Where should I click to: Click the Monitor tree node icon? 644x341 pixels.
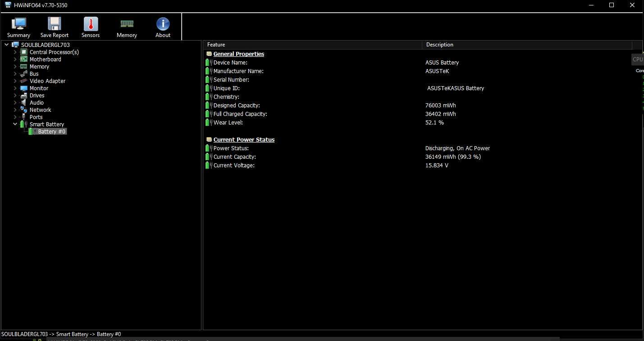point(24,88)
